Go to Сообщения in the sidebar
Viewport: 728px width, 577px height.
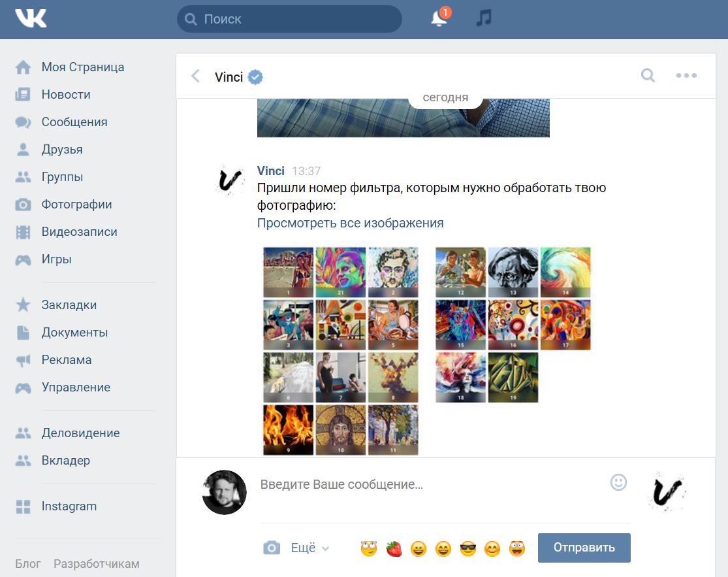pyautogui.click(x=74, y=122)
